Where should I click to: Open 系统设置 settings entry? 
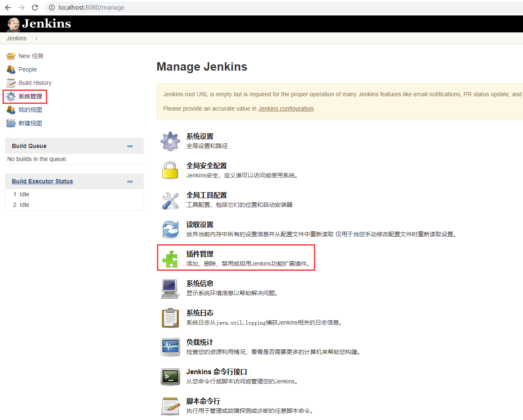pos(200,136)
